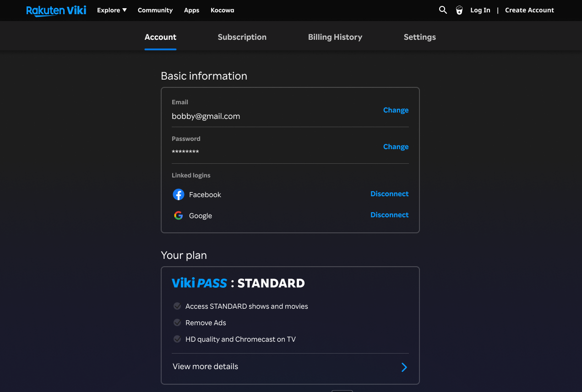Open search with the magnifier icon
The image size is (582, 392).
443,10
